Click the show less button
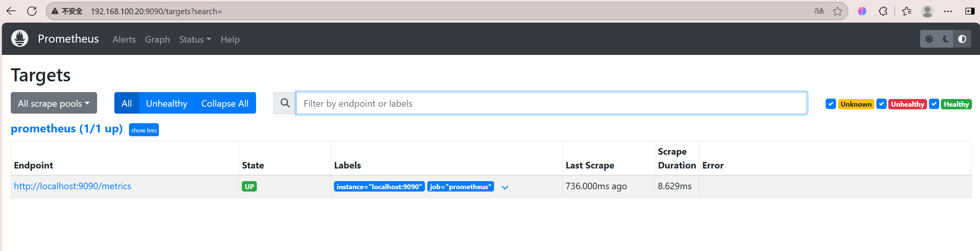980x251 pixels. coord(144,130)
